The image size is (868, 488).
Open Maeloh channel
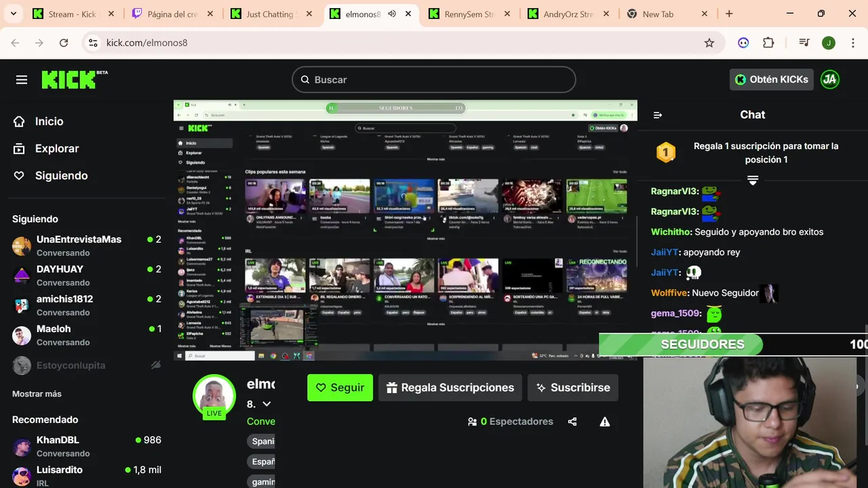(87, 335)
